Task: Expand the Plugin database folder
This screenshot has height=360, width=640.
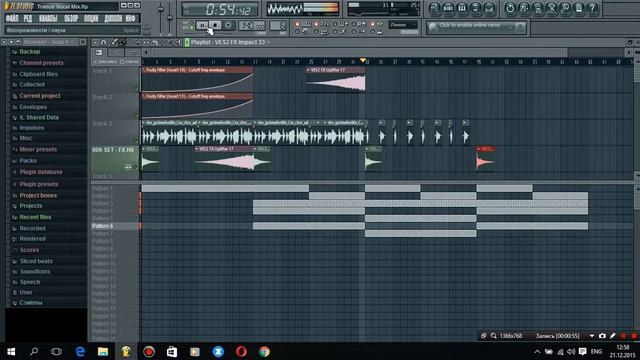Action: (x=41, y=172)
